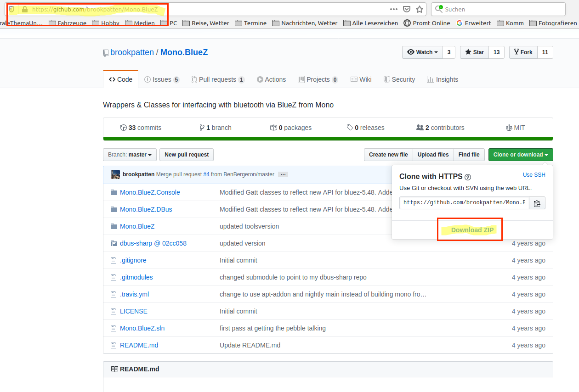Open the Alle Lesezeichen folder
Viewport: 579px width, 392px height.
[371, 23]
